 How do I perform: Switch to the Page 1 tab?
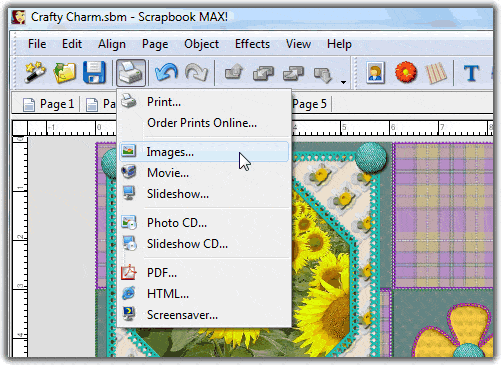(49, 104)
